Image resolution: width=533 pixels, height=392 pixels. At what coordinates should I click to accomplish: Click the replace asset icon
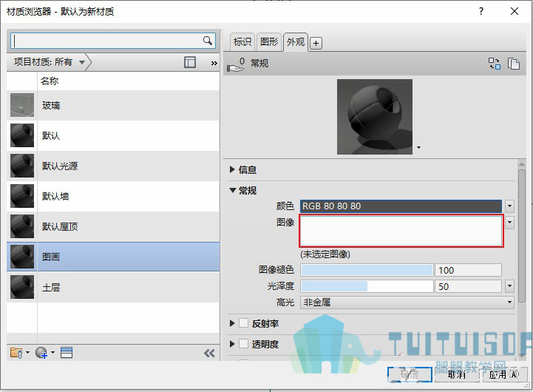(495, 63)
